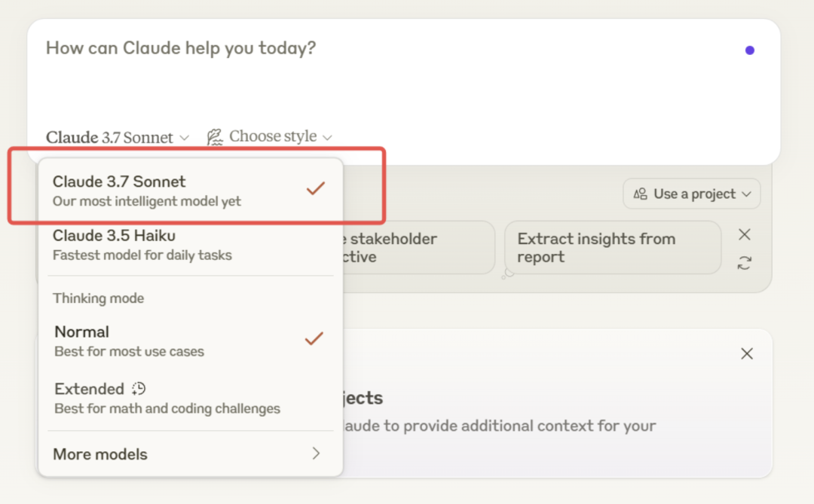Image resolution: width=814 pixels, height=504 pixels.
Task: Expand the Use a project dropdown
Action: 691,194
